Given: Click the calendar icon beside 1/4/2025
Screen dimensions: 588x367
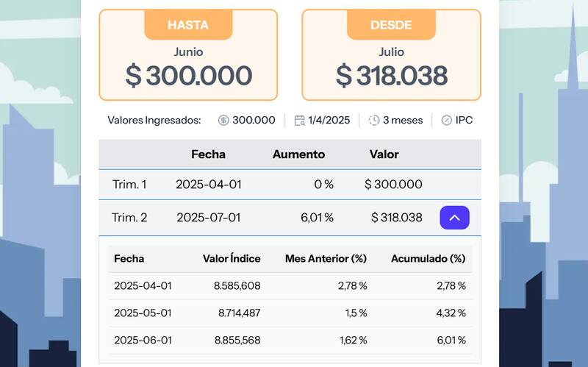Looking at the screenshot, I should tap(299, 120).
